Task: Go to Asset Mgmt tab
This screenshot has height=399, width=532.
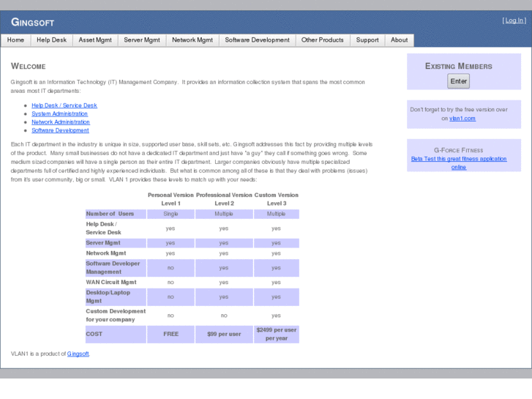Action: 95,40
